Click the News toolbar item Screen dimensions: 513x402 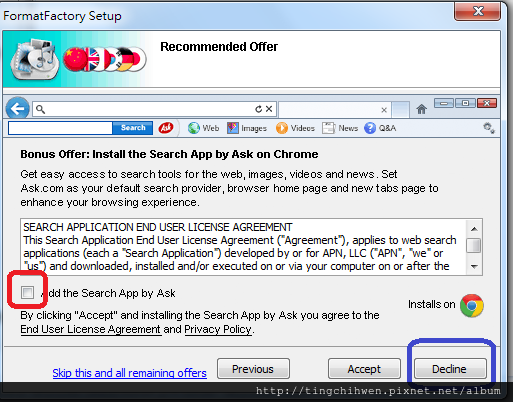click(340, 128)
